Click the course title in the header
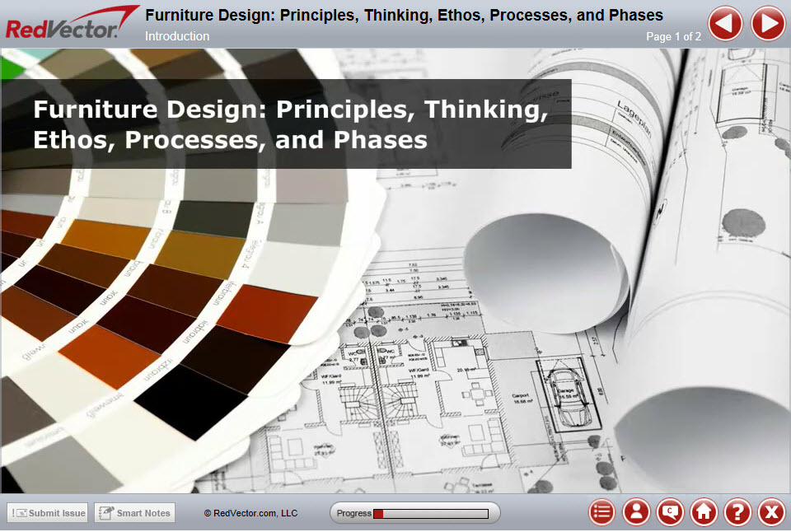The image size is (791, 532). pyautogui.click(x=404, y=15)
